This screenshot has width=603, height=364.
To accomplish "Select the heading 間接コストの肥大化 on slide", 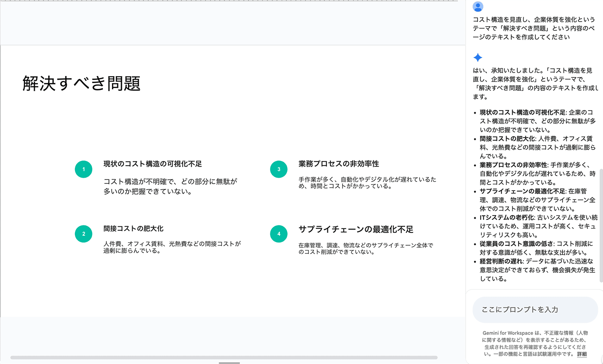I will point(134,228).
